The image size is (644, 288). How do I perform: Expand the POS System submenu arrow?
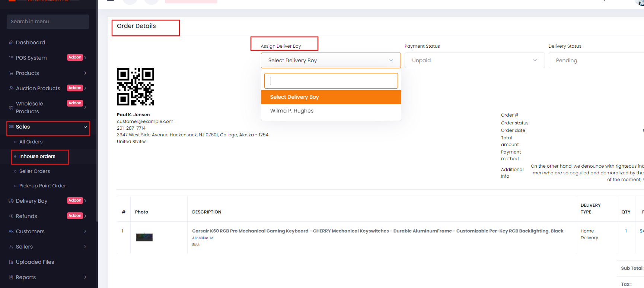click(85, 57)
